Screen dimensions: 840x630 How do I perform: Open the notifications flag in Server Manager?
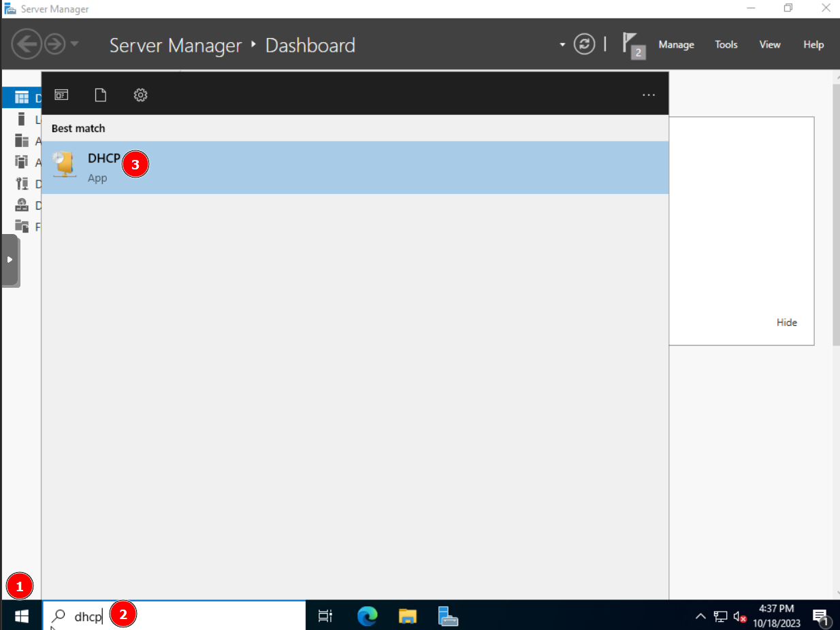pyautogui.click(x=632, y=45)
